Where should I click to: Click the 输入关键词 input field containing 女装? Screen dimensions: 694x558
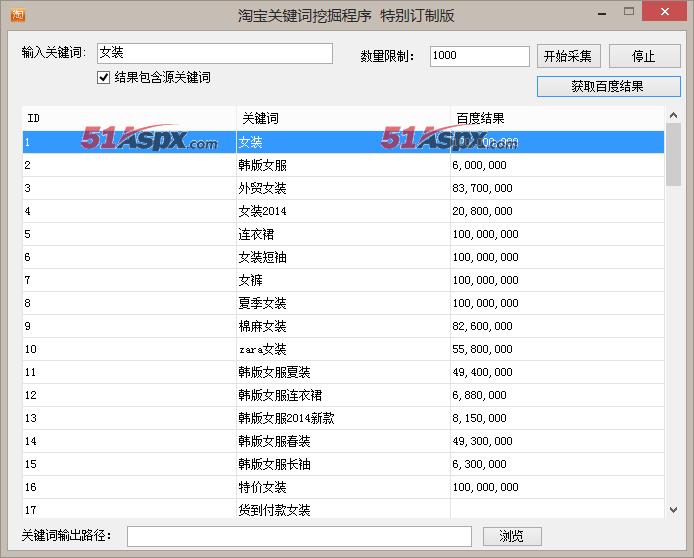click(215, 53)
